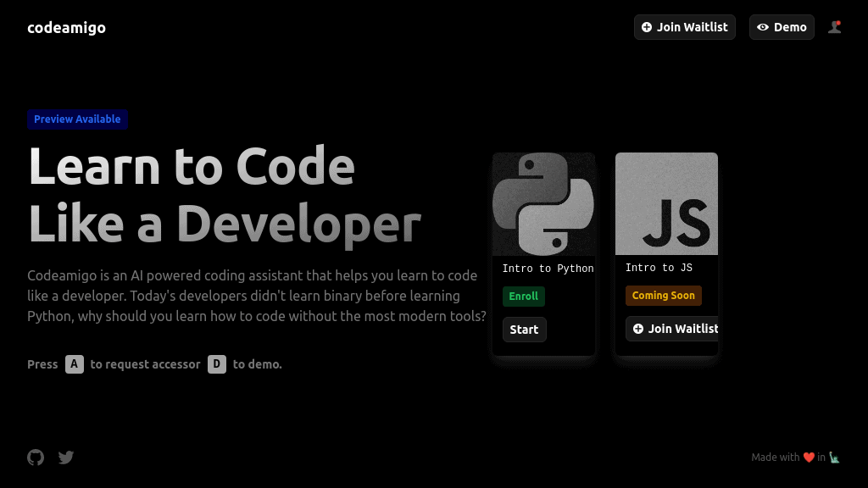
Task: Click the eye icon inside the Demo button
Action: 763,26
